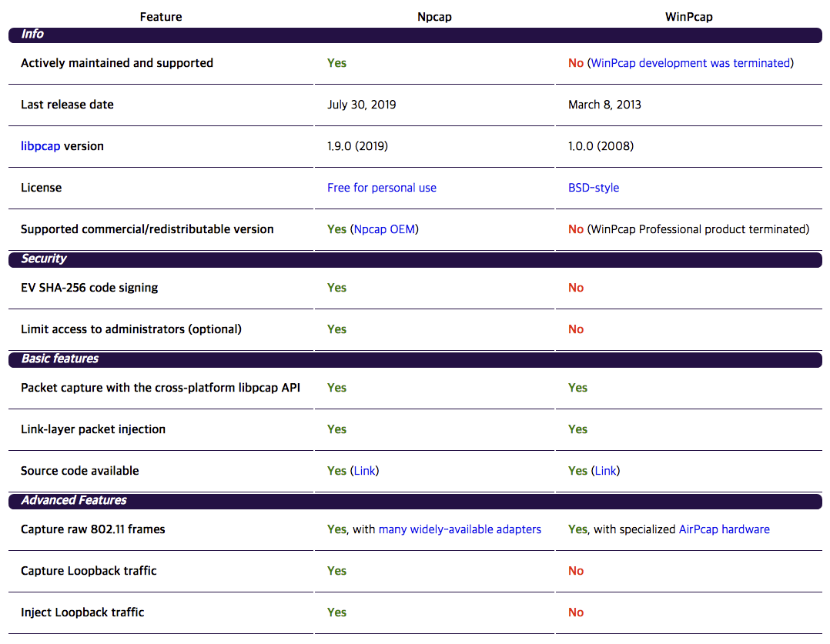Image resolution: width=830 pixels, height=644 pixels.
Task: Click 'Capture raw 802.11 frames' label
Action: coord(93,529)
